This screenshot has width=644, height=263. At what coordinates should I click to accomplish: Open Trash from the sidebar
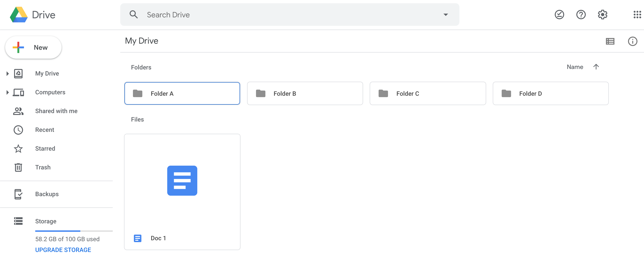coord(43,167)
